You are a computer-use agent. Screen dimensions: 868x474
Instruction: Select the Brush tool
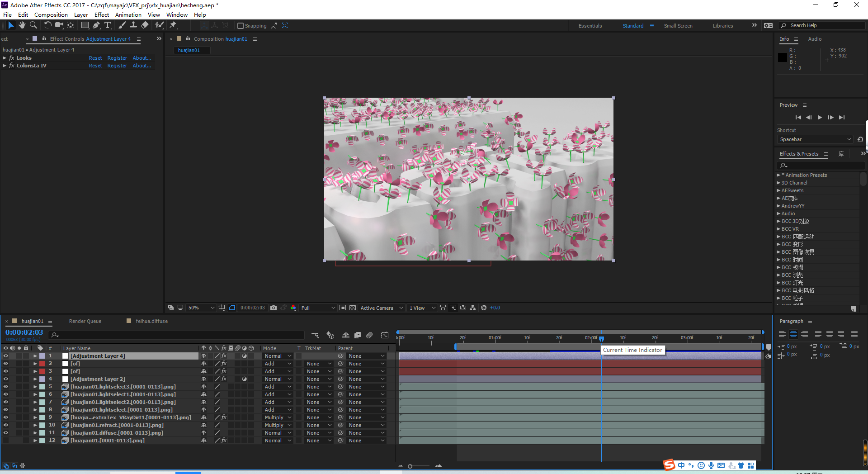(x=122, y=25)
